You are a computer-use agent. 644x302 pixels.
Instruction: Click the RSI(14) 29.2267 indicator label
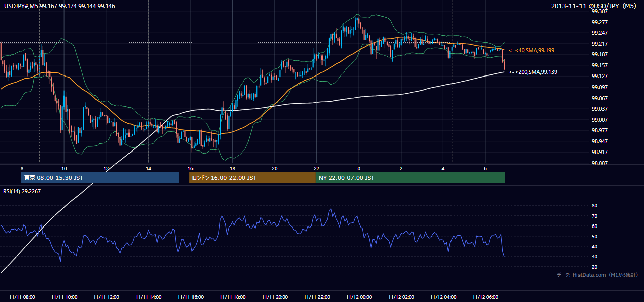[22, 191]
